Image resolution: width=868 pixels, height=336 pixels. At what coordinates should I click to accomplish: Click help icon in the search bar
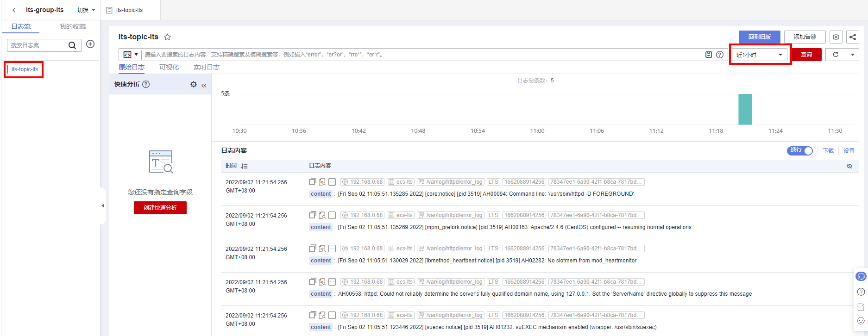pos(719,55)
